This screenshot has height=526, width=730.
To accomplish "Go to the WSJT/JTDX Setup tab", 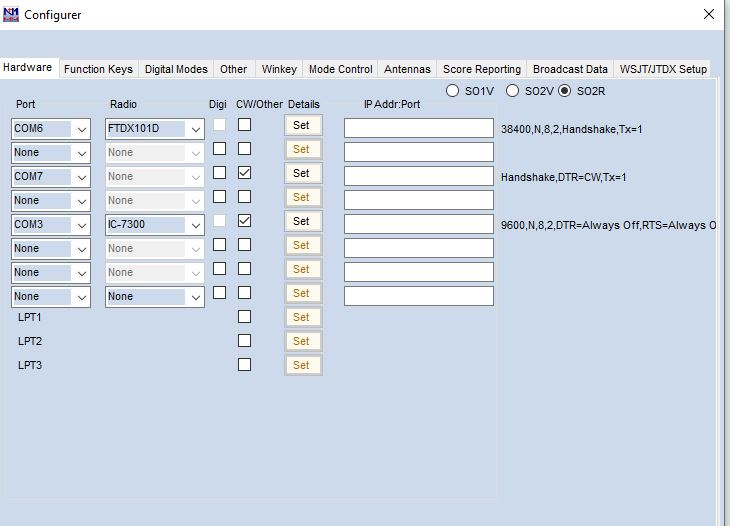I will click(663, 69).
